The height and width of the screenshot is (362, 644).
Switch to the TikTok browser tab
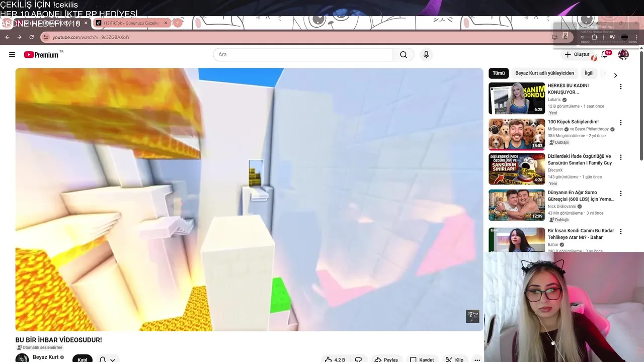[131, 23]
